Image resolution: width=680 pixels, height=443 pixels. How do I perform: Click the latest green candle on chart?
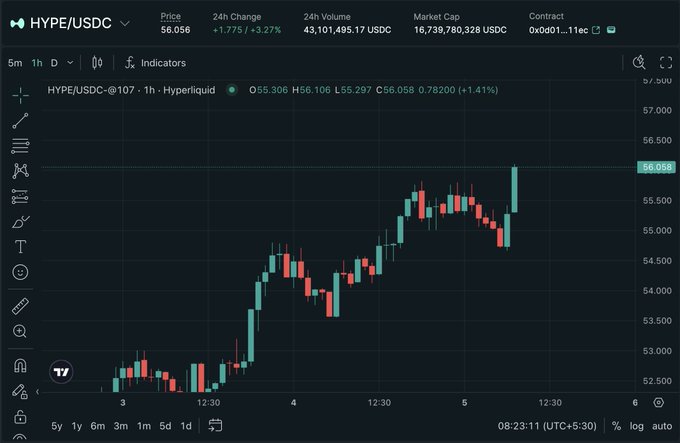click(x=514, y=189)
